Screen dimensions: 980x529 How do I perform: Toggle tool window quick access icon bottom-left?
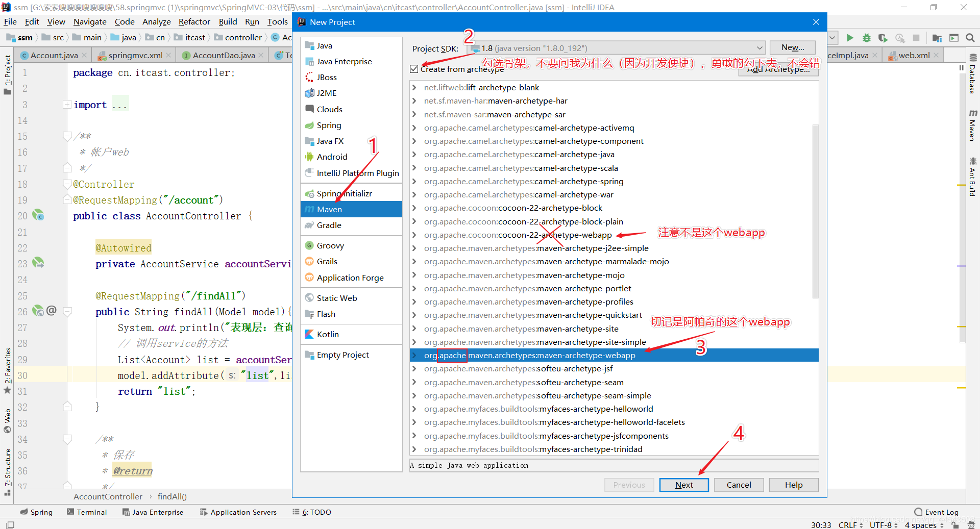(x=10, y=524)
